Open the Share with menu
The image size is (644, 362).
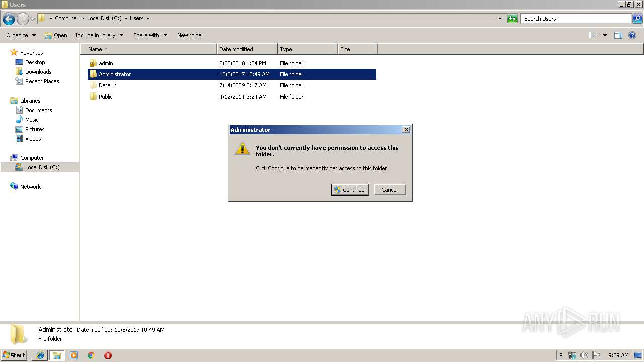pyautogui.click(x=150, y=35)
